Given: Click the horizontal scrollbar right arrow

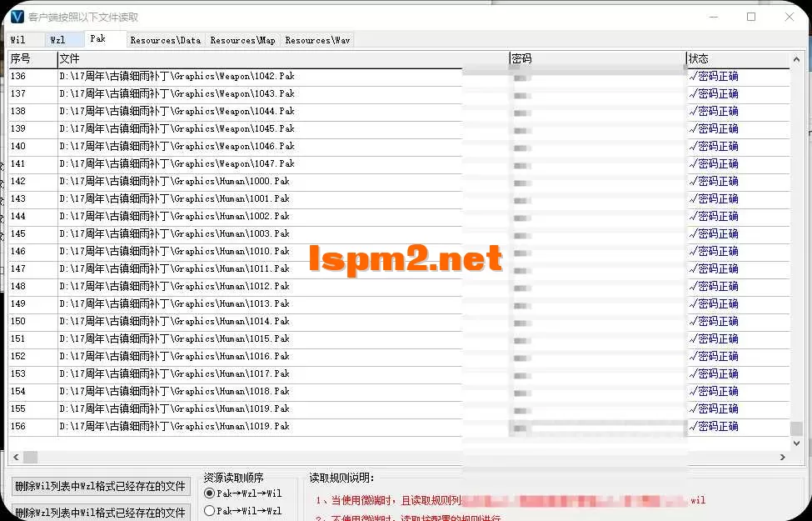Looking at the screenshot, I should pos(783,458).
